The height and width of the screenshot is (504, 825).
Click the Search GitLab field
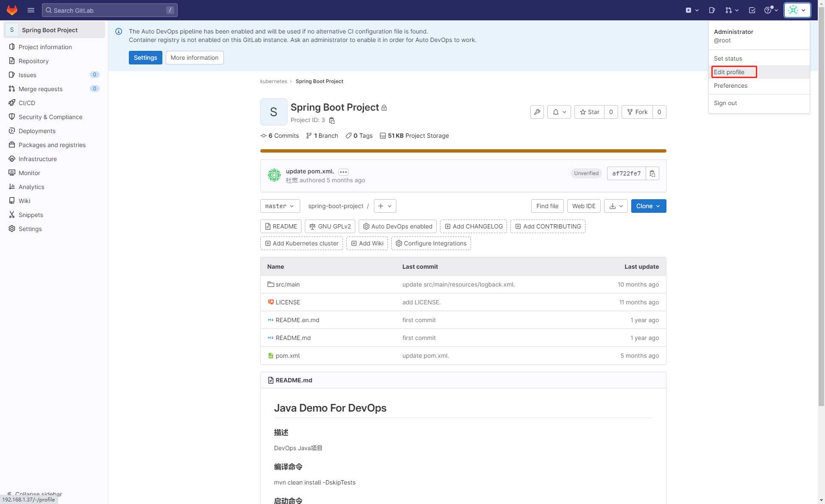coord(110,10)
